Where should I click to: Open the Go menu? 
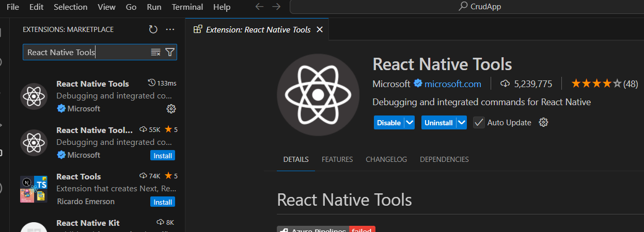click(x=131, y=7)
